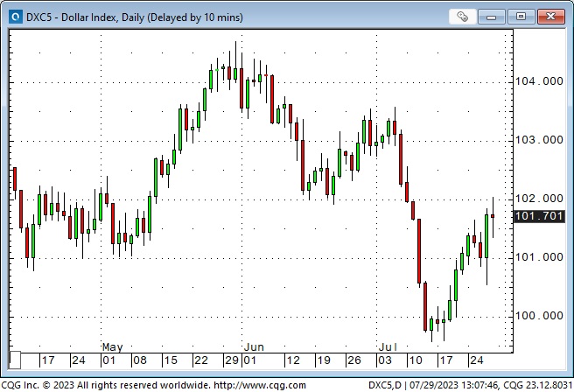This screenshot has height=392, width=574.
Task: Click the 08 date label in May
Action: [x=139, y=360]
